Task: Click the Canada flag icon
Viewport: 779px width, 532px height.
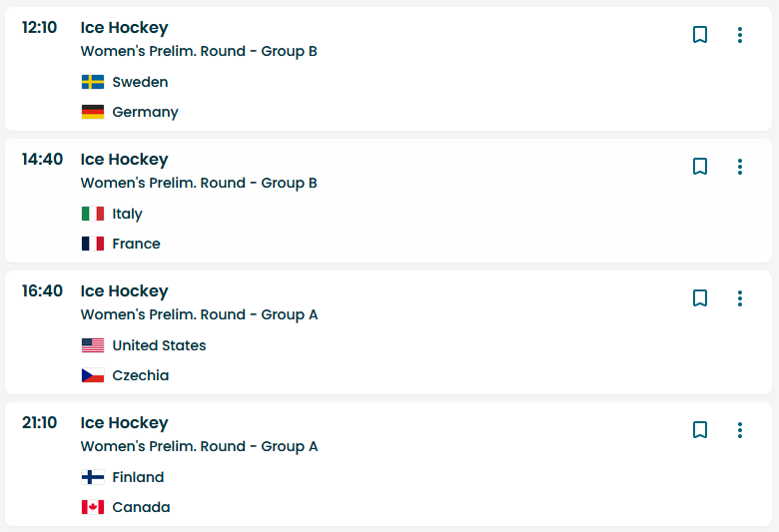Action: (x=93, y=507)
